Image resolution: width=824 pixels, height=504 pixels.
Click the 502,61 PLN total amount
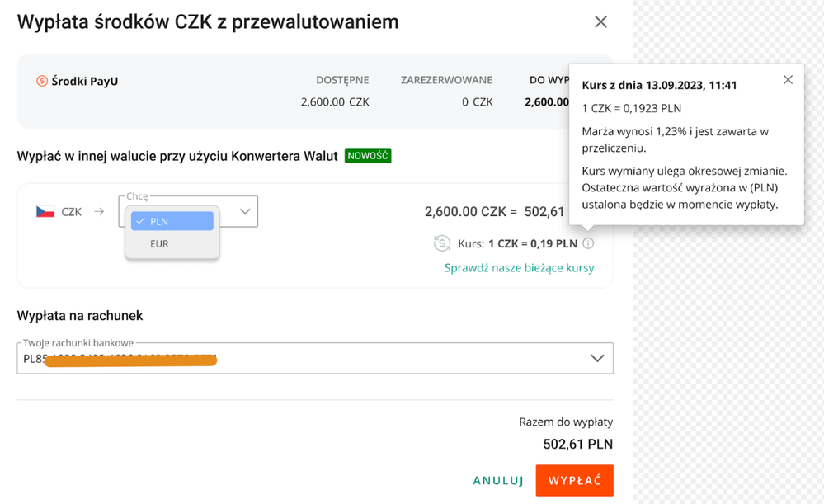577,445
